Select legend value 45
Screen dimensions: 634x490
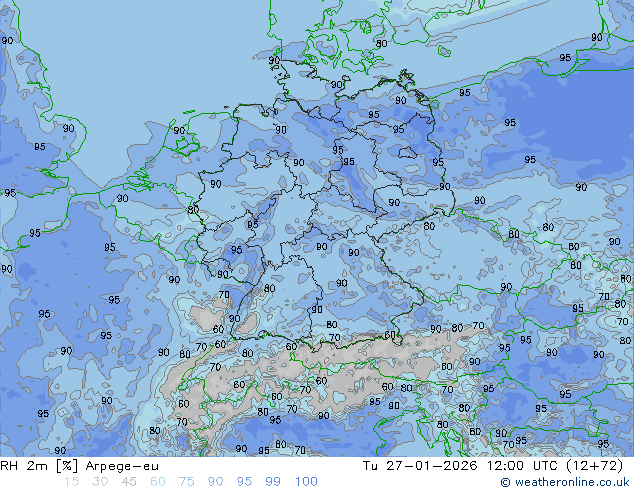tap(129, 482)
